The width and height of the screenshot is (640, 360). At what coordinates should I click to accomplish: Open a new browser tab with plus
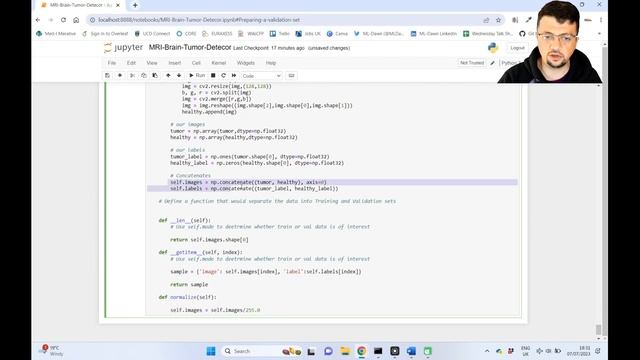135,5
